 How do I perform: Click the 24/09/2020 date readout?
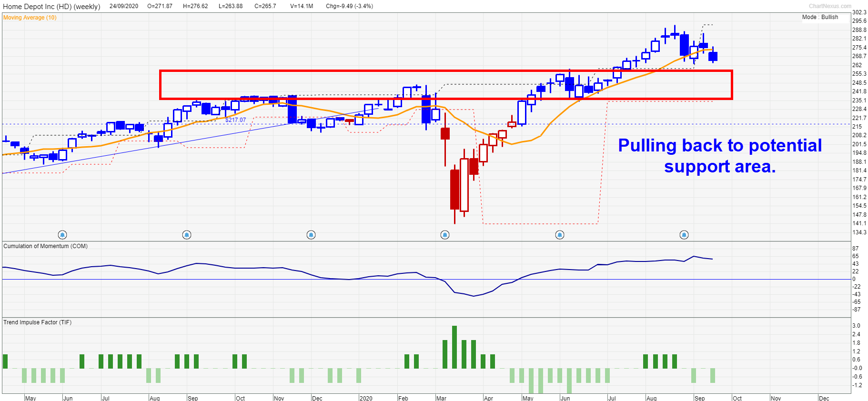(124, 6)
